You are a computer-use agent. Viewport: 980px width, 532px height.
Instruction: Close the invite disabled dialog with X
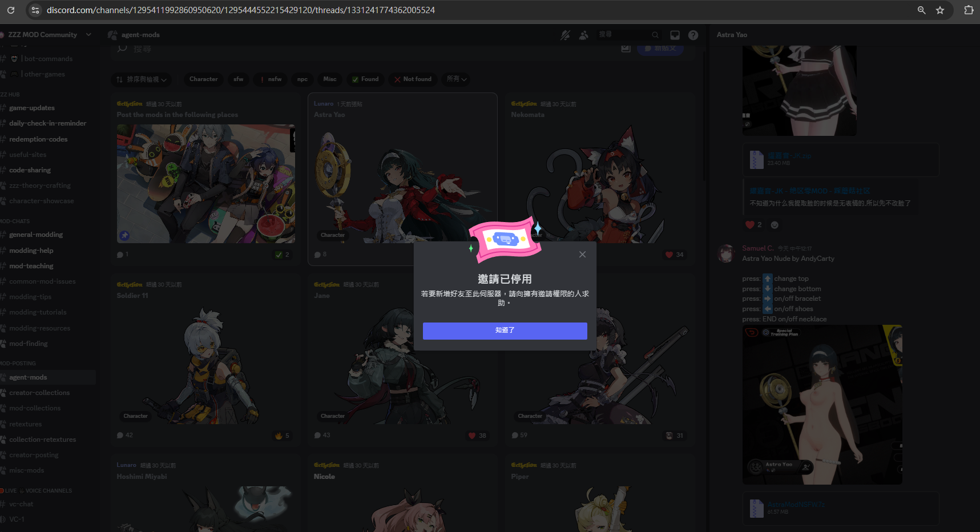[582, 255]
